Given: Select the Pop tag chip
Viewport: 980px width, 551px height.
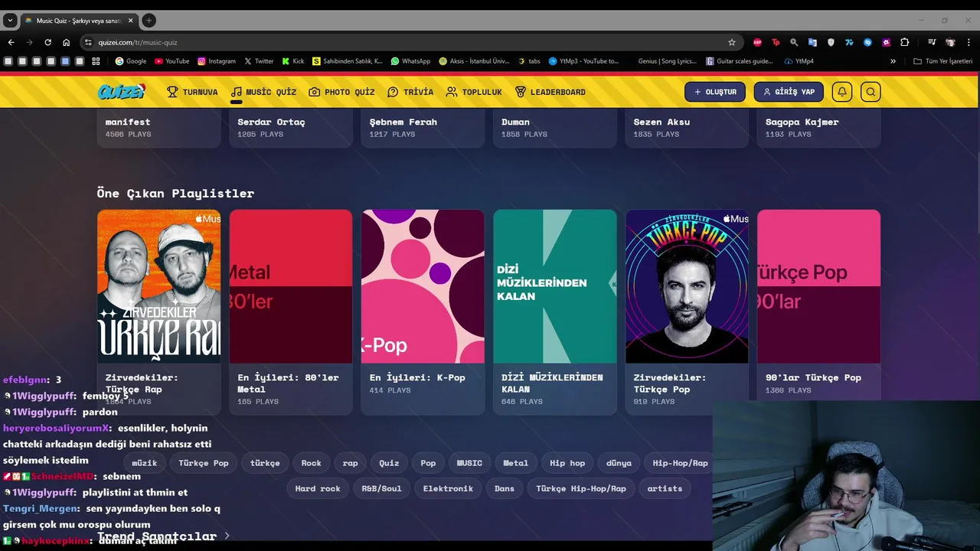Looking at the screenshot, I should coord(428,463).
